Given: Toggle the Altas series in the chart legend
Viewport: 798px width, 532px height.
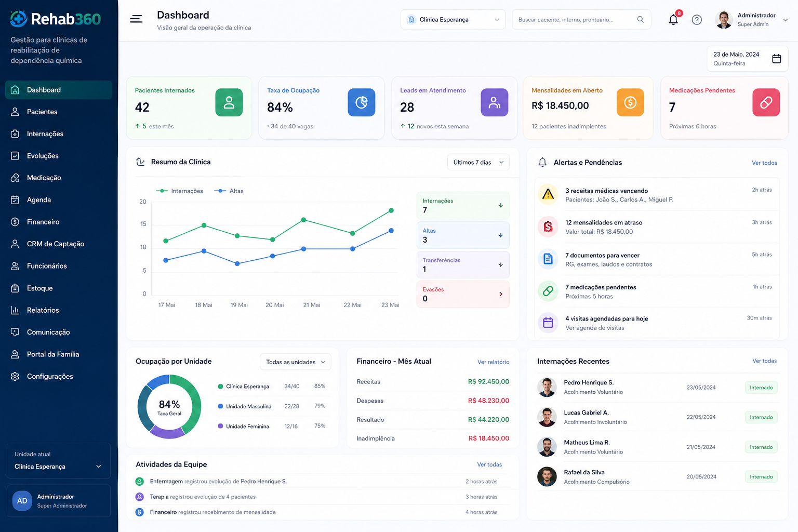Looking at the screenshot, I should pyautogui.click(x=229, y=191).
